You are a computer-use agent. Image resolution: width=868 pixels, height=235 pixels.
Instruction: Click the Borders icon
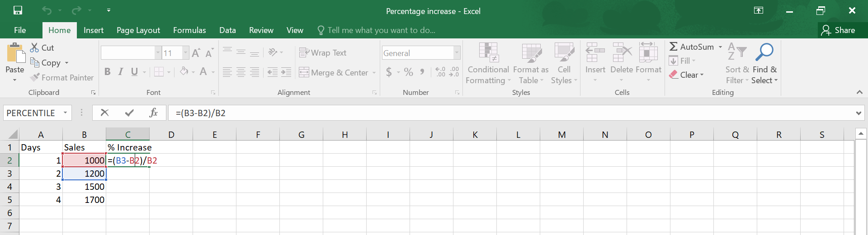[159, 72]
